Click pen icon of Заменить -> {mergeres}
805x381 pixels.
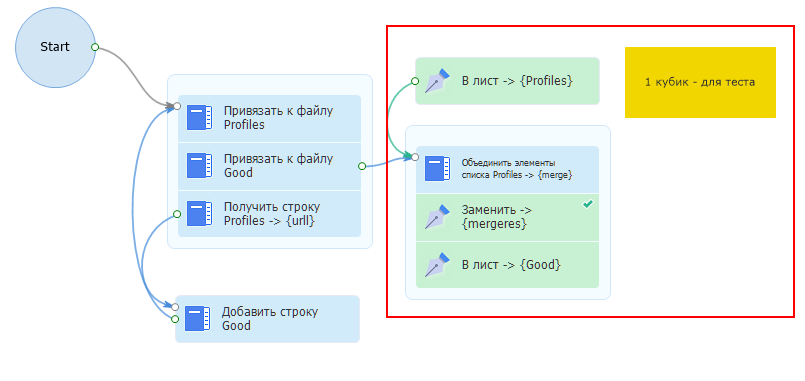[437, 217]
